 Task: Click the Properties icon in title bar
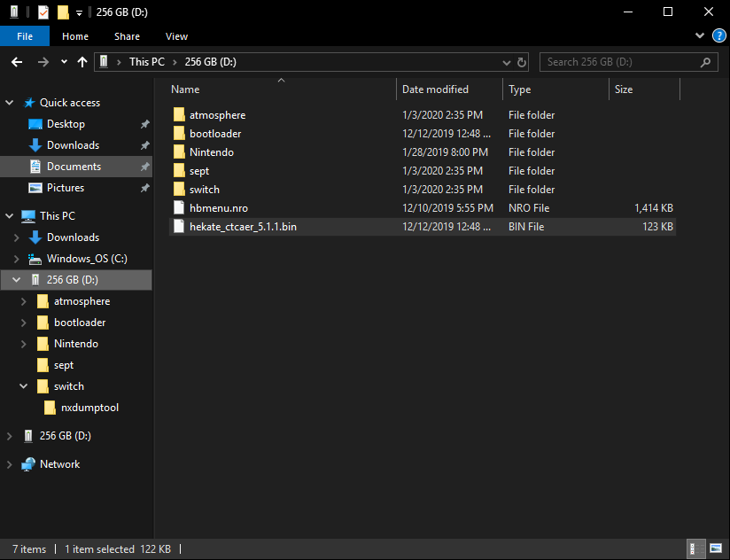click(x=43, y=12)
